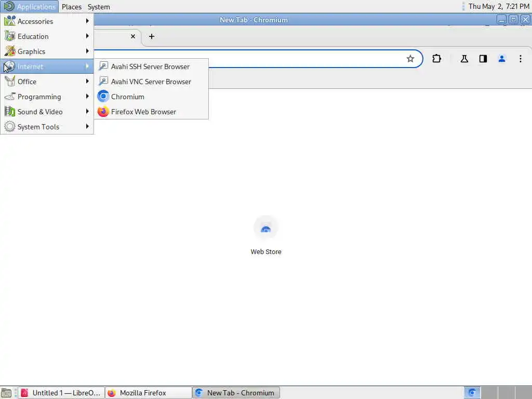Expand the Graphics submenu arrow

[x=87, y=51]
